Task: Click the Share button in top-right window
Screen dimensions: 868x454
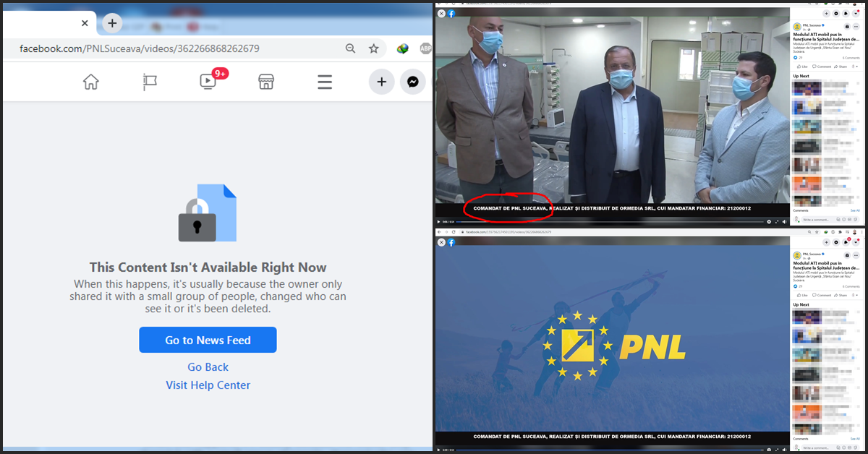Action: [x=841, y=67]
